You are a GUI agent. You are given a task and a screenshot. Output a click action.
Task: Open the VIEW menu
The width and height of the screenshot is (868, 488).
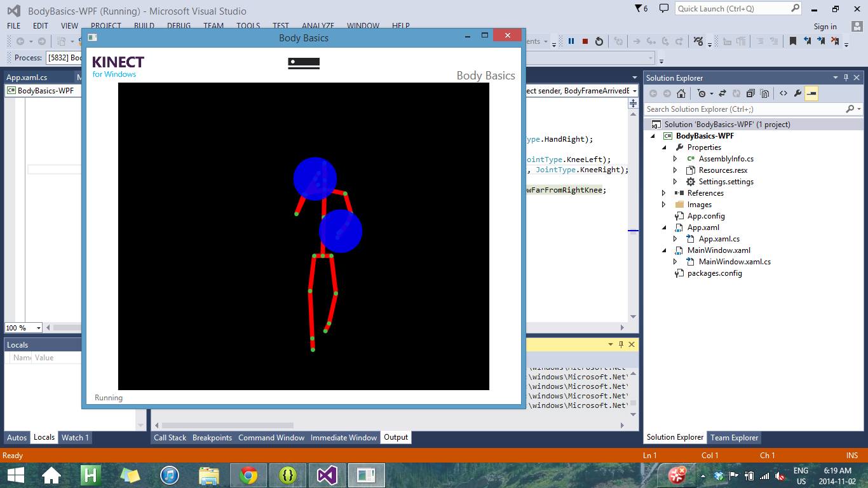point(69,26)
